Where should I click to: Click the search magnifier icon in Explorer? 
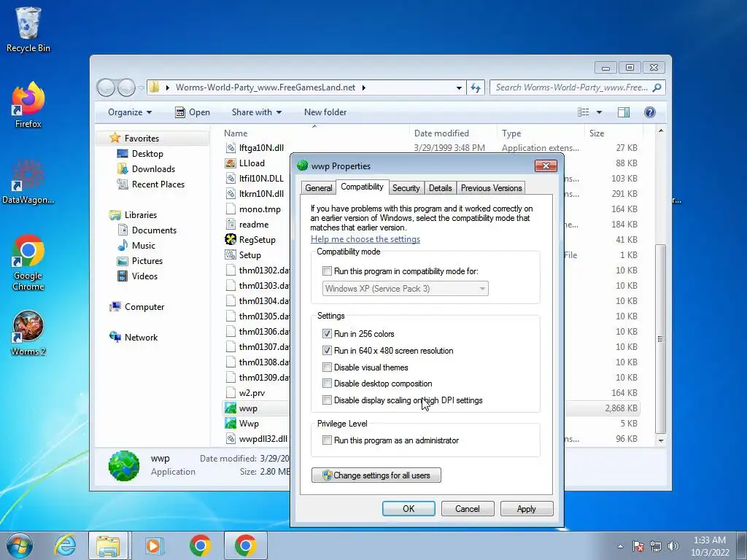[657, 87]
